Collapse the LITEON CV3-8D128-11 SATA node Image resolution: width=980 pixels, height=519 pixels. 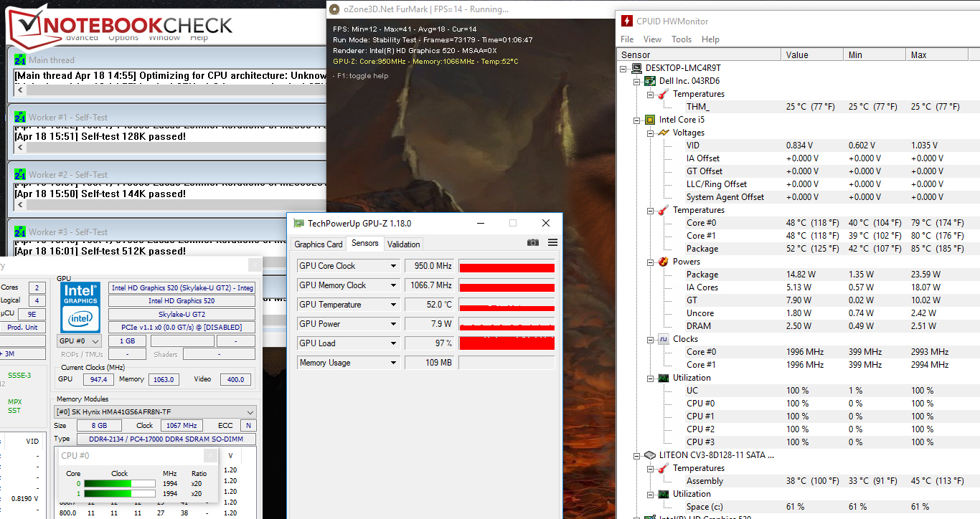[637, 455]
